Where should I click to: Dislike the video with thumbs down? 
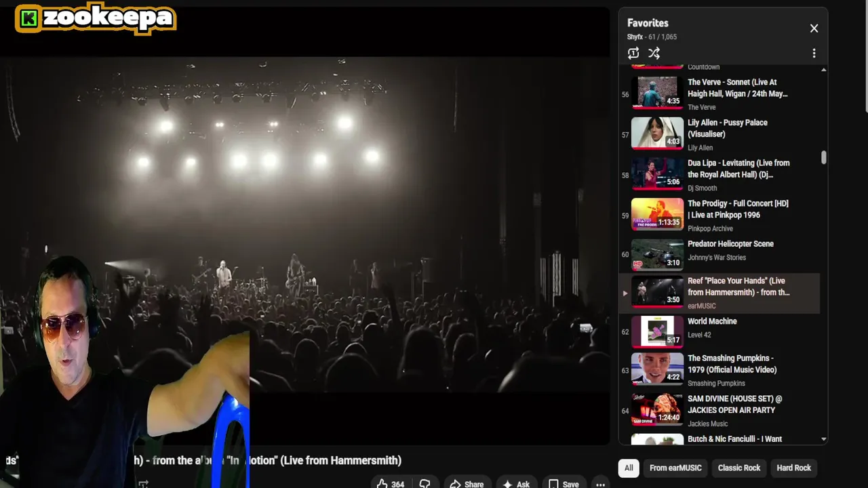point(425,484)
